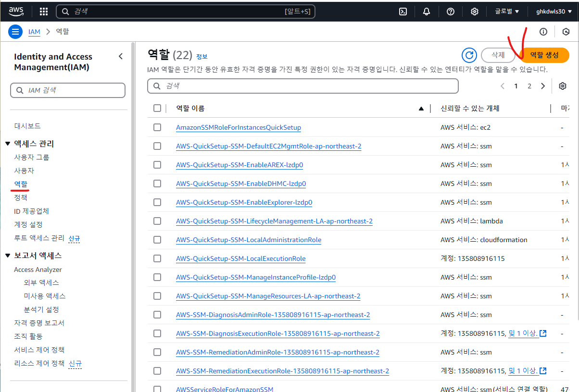The image size is (579, 392).
Task: Open 미사용 액세스 under Access Analyzer
Action: (x=45, y=296)
